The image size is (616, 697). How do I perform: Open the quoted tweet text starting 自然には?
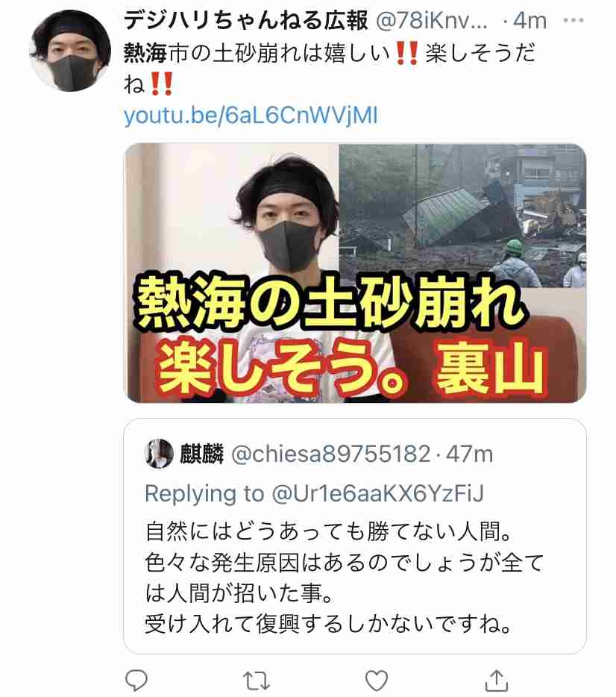[345, 578]
